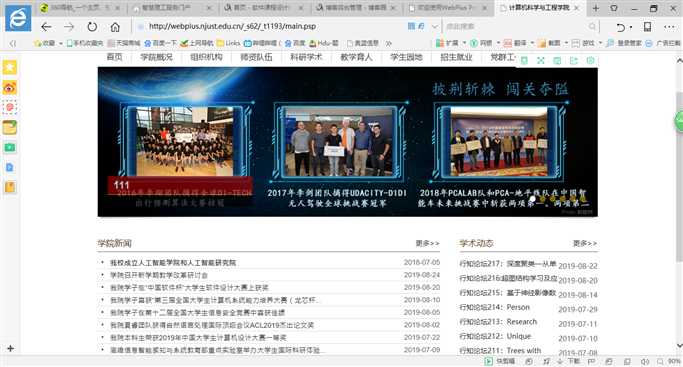Click 更多>> beside 学术动态
683x367 pixels.
pos(585,243)
